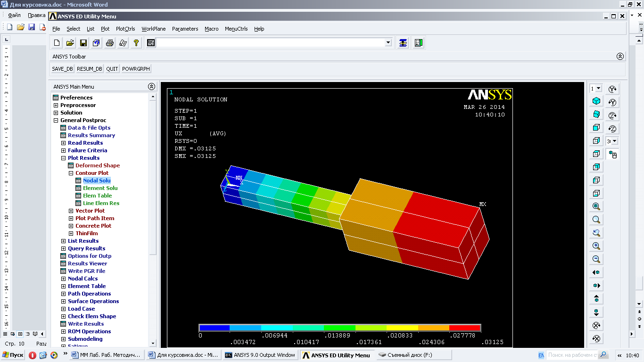Image resolution: width=644 pixels, height=362 pixels.
Task: Open the Pan-Zoom-Rotate dialog icon
Action: [97, 43]
